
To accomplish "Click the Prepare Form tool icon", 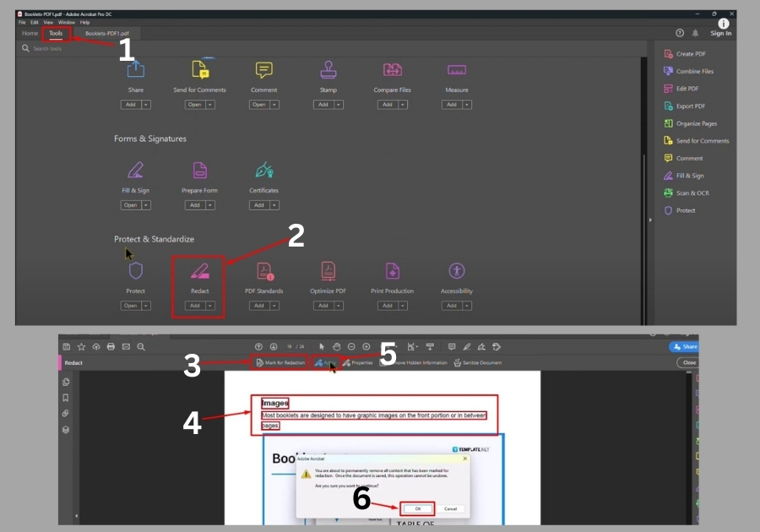I will (199, 171).
